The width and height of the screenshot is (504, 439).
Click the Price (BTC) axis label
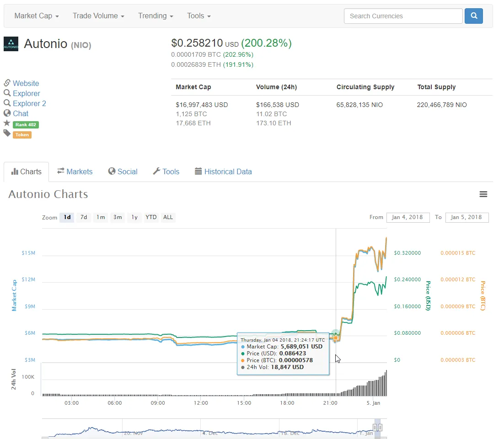pos(483,296)
